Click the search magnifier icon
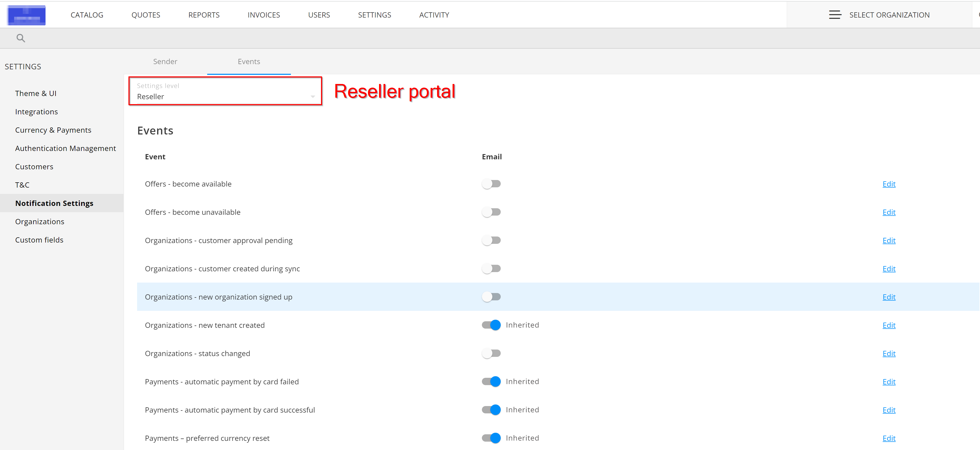Screen dimensions: 980x450 (21, 38)
